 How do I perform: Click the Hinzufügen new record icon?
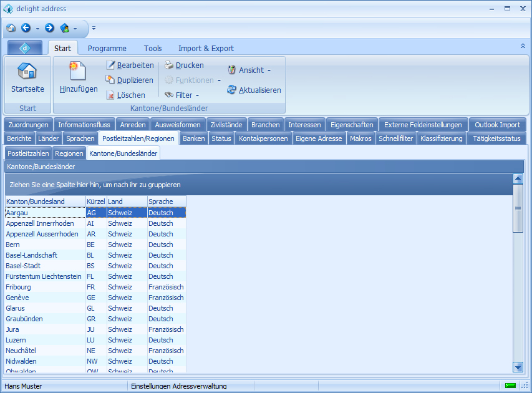[x=78, y=71]
